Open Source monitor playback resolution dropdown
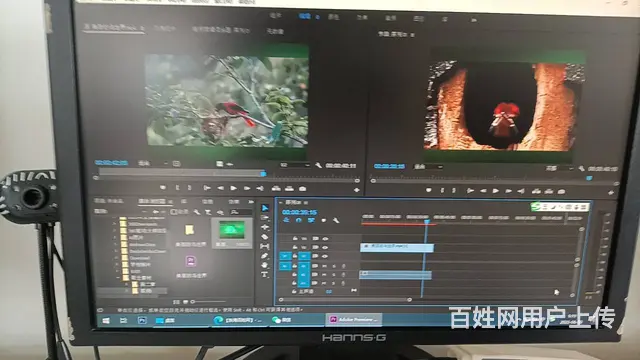Image resolution: width=640 pixels, height=360 pixels. click(x=295, y=165)
